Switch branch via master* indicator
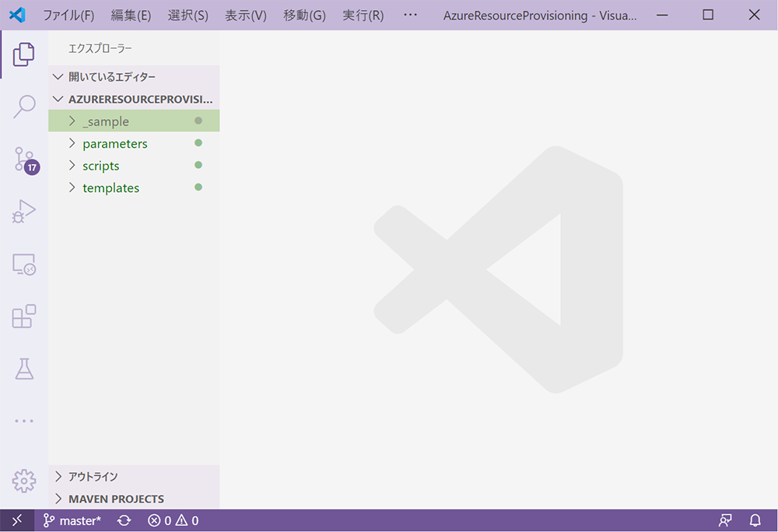778x532 pixels. [x=72, y=520]
